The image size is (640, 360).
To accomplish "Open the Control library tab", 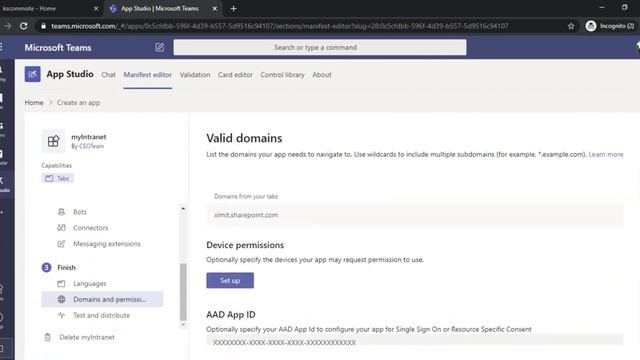I will pyautogui.click(x=282, y=75).
